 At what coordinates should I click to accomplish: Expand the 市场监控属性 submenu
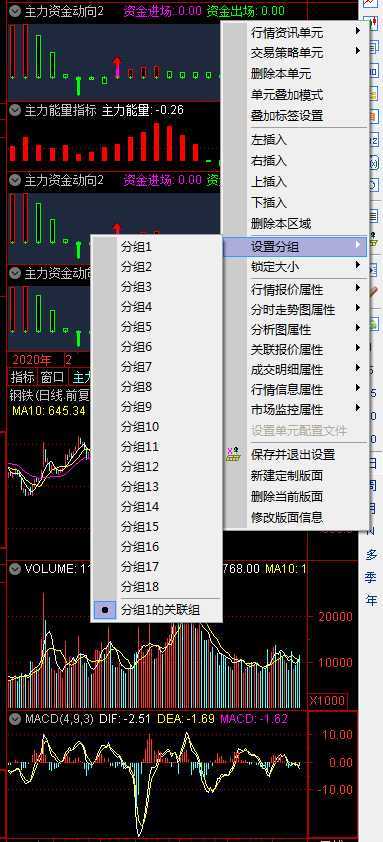tap(295, 410)
